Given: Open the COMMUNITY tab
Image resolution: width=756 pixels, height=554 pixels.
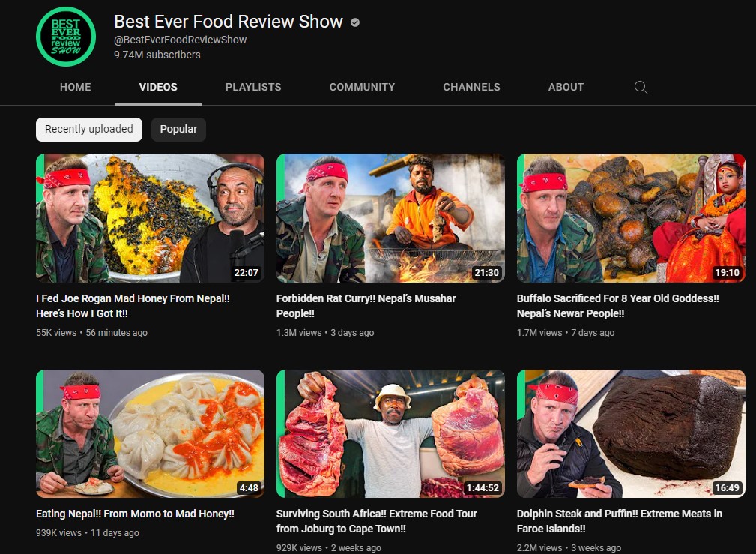Looking at the screenshot, I should (x=362, y=88).
